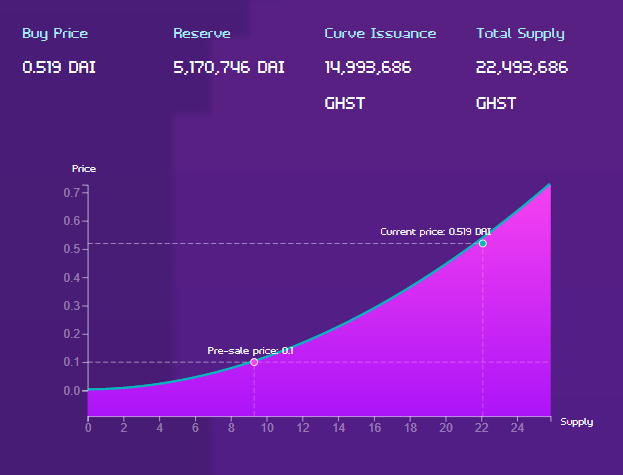Click the current price marker dot on curve
Image resolution: width=623 pixels, height=475 pixels.
click(482, 243)
